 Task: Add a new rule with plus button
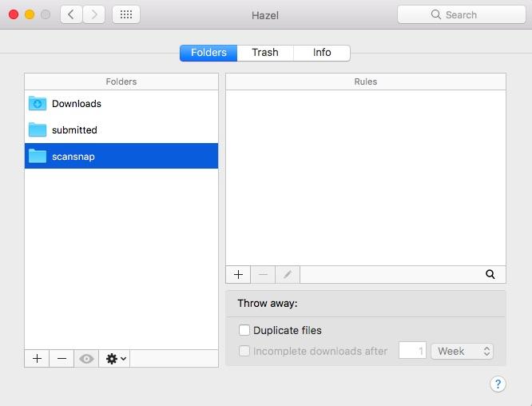(238, 274)
